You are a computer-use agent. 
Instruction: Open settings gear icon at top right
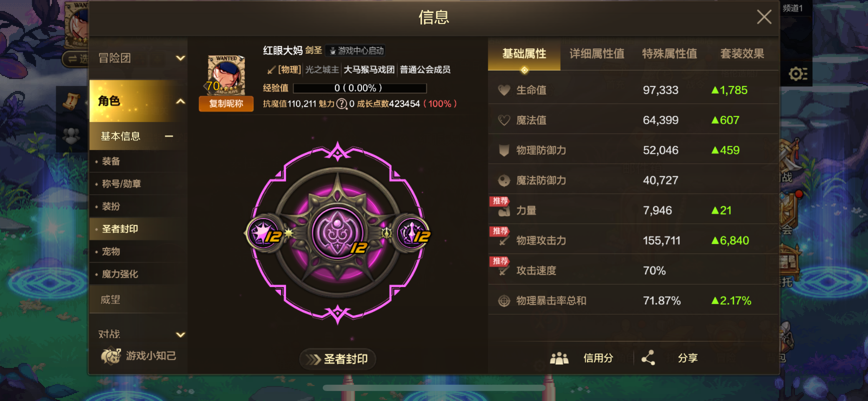click(797, 74)
